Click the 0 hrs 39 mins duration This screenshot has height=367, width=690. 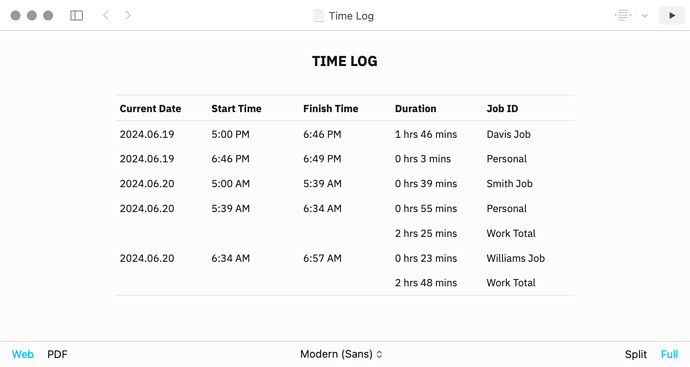tap(426, 184)
